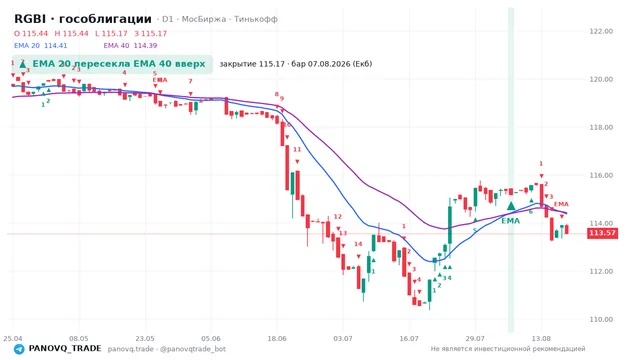
Task: Click the current price tag 113.57
Action: 602,233
